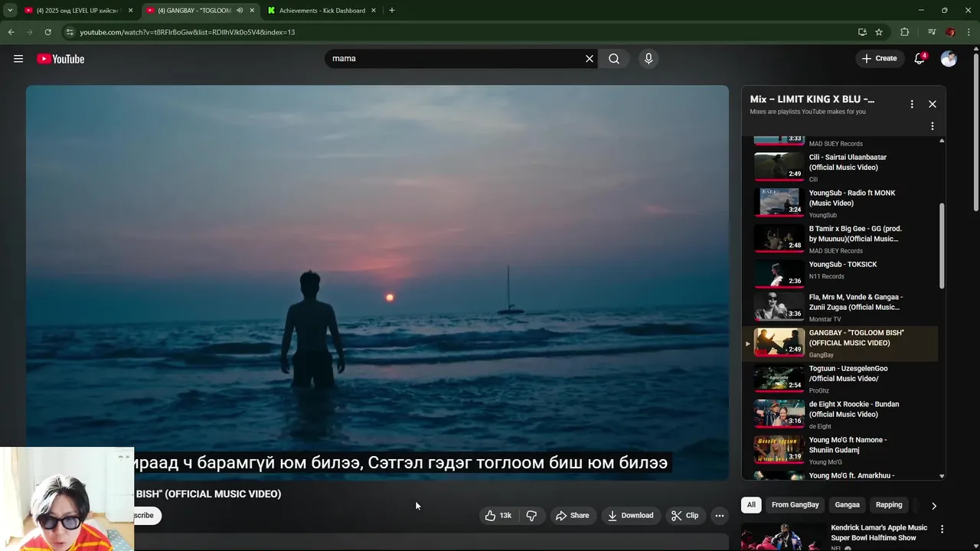Click the Monstar TV channel label
Screen dimensions: 980x551
[x=825, y=319]
